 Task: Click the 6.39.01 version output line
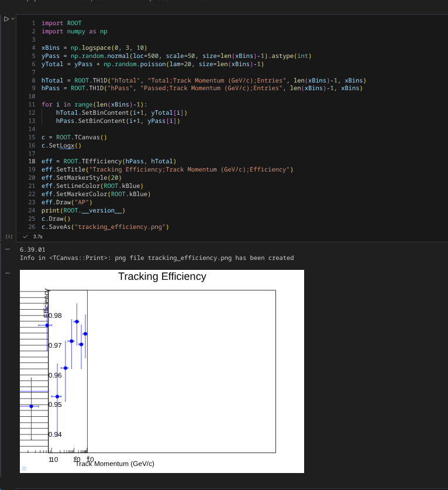click(33, 249)
